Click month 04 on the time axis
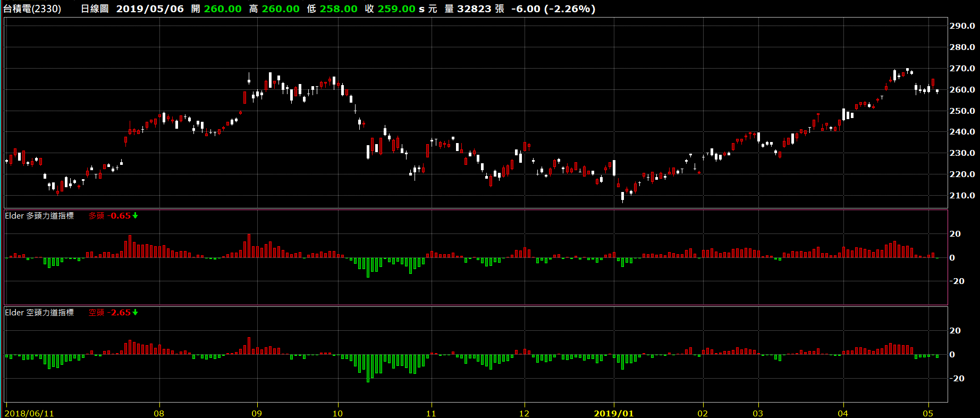Viewport: 980px width, 418px height. coord(843,413)
